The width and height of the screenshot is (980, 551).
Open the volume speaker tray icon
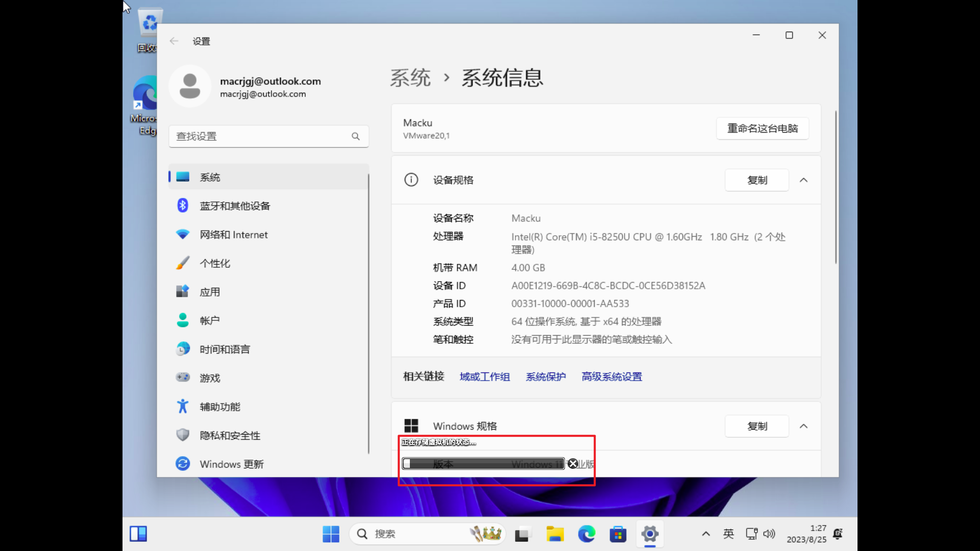769,534
